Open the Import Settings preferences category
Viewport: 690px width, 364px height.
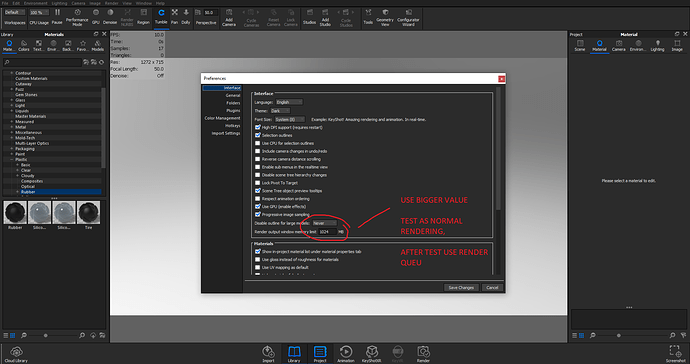click(x=226, y=133)
